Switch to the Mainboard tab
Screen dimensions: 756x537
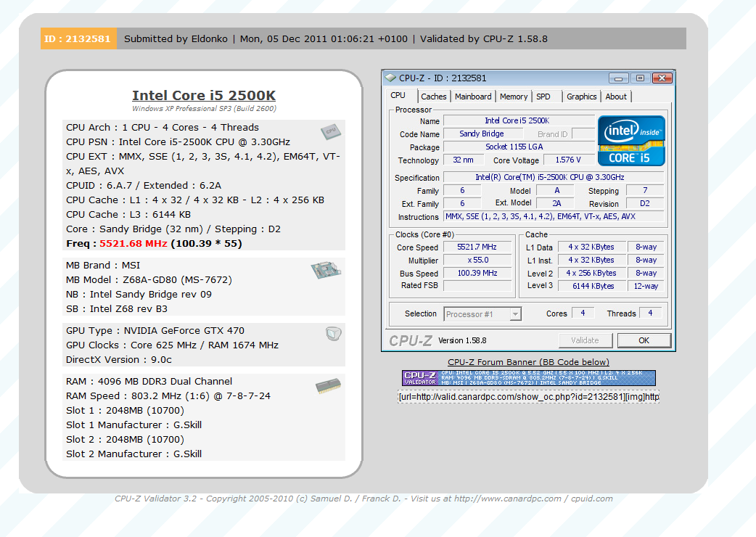[x=473, y=97]
